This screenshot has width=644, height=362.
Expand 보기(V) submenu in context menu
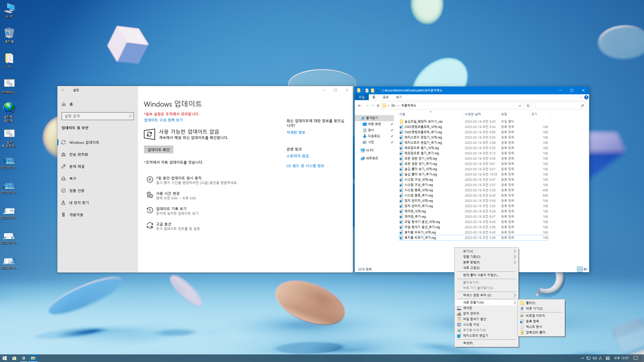tap(486, 251)
